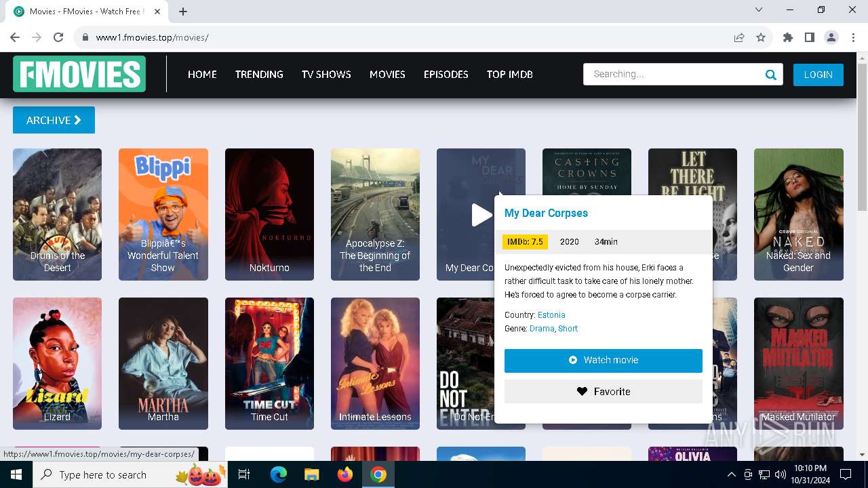Click the browser forward arrow

pyautogui.click(x=37, y=37)
